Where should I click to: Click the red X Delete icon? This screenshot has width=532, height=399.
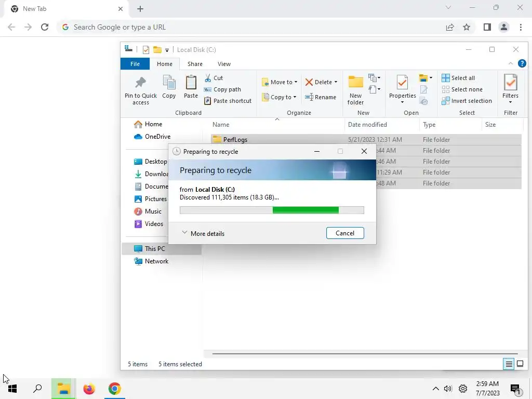click(x=309, y=82)
